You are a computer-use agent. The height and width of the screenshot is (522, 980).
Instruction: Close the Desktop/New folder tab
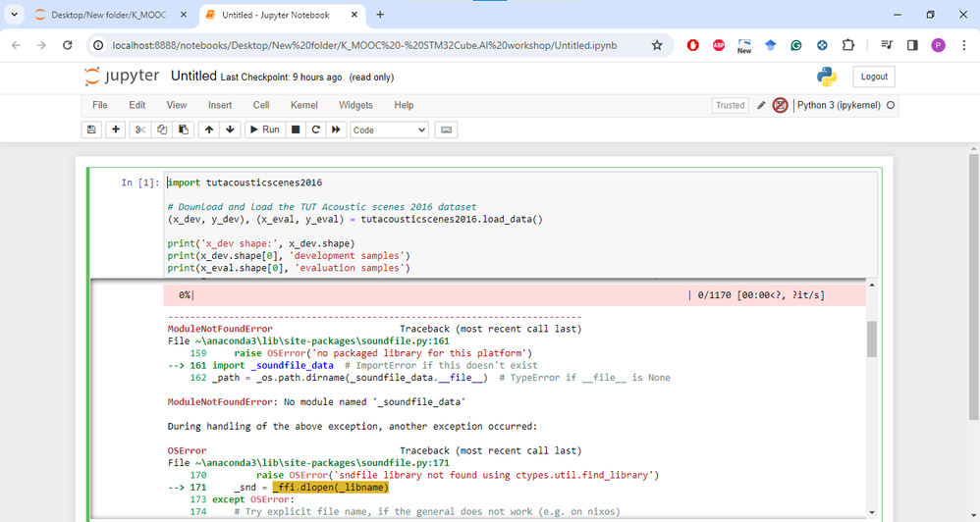coord(183,15)
